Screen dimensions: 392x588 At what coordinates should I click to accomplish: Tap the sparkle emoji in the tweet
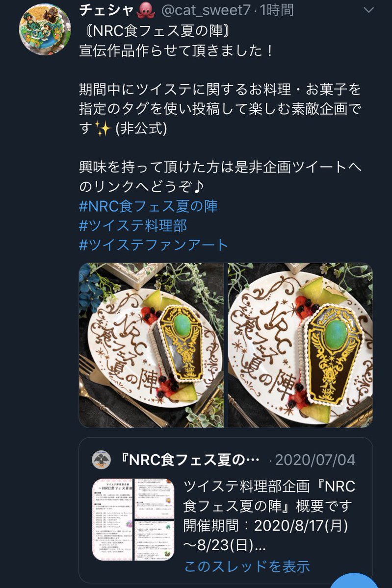pyautogui.click(x=104, y=129)
